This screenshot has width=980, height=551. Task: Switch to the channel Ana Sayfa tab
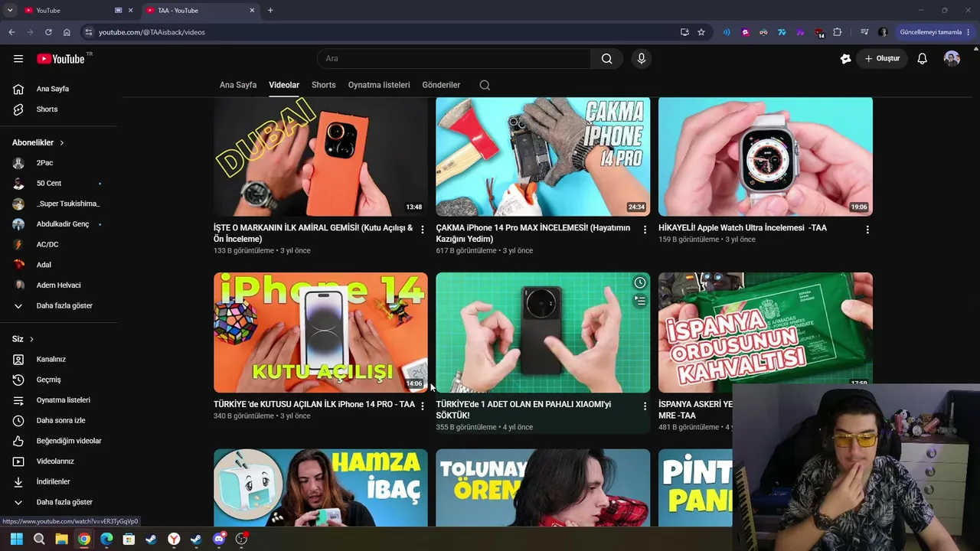[238, 85]
